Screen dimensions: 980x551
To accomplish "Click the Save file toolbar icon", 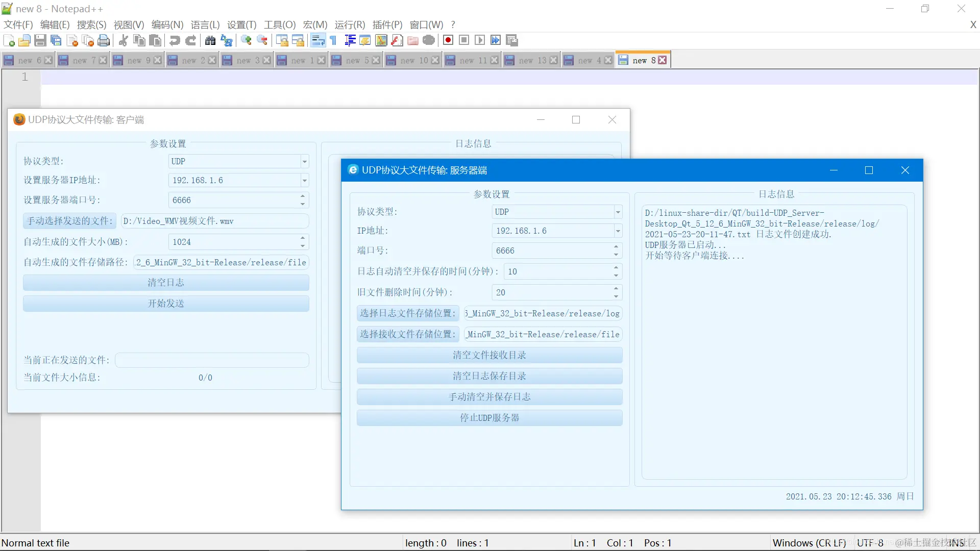I will point(40,40).
